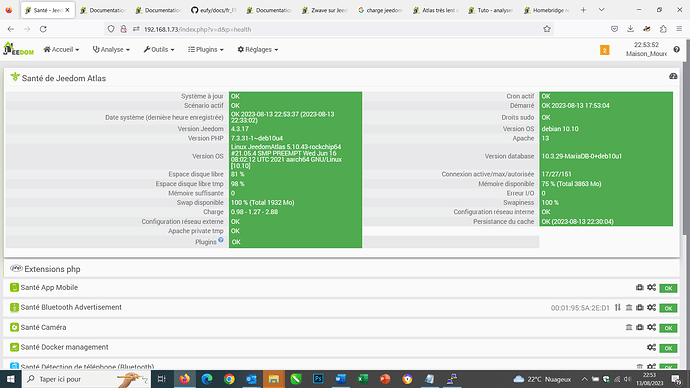Click OK status button of Santé Caméra
This screenshot has width=690, height=388.
coord(668,328)
